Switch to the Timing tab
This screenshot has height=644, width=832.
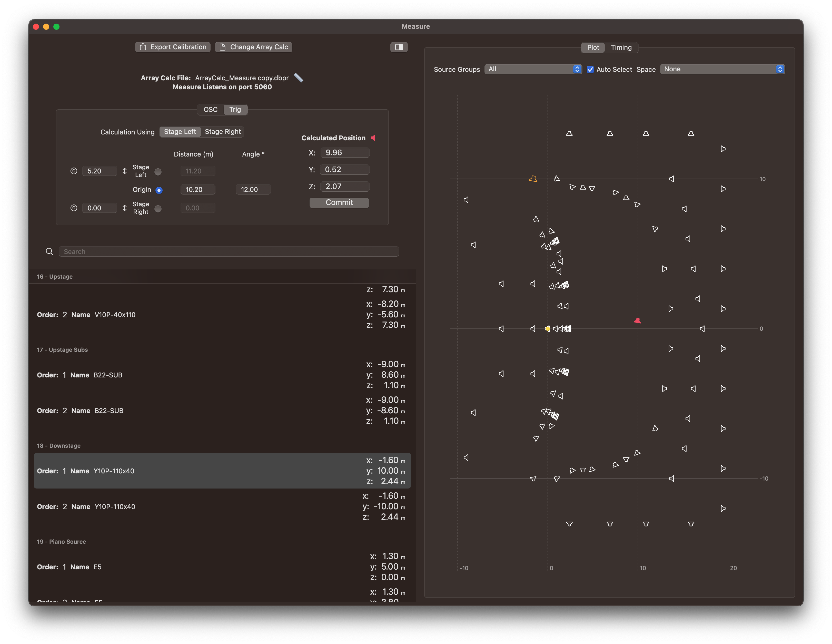pos(621,47)
